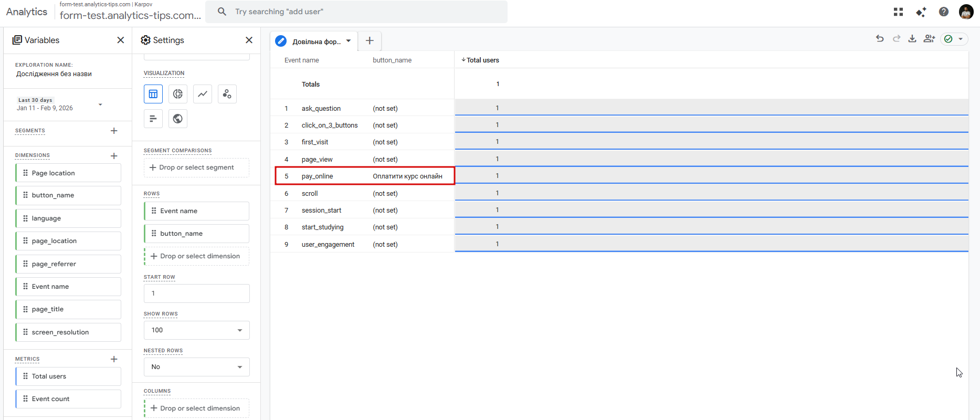Select the Page location dimension
The width and height of the screenshot is (980, 420).
[68, 173]
